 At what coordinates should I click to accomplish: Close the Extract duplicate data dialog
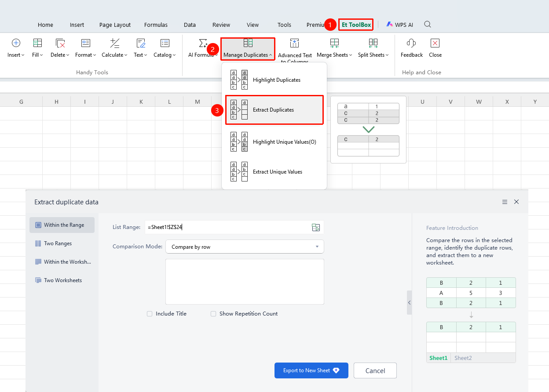click(516, 202)
